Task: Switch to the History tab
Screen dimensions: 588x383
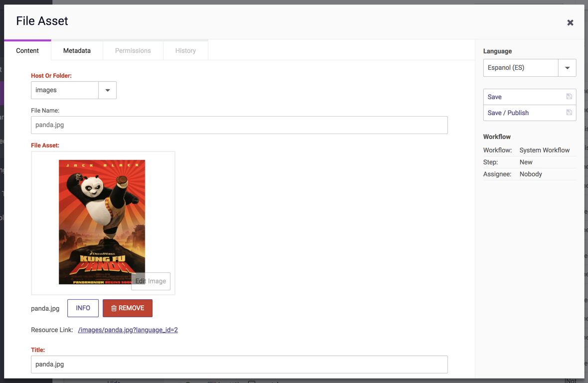Action: tap(185, 51)
